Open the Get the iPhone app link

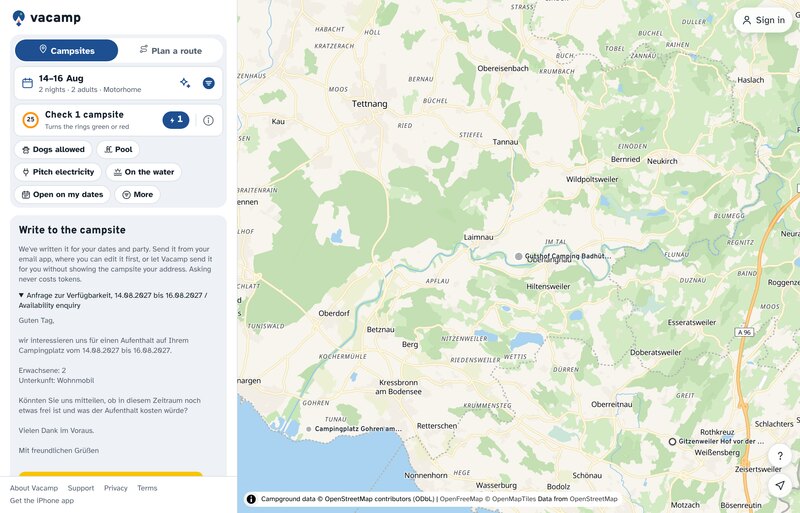[42, 501]
